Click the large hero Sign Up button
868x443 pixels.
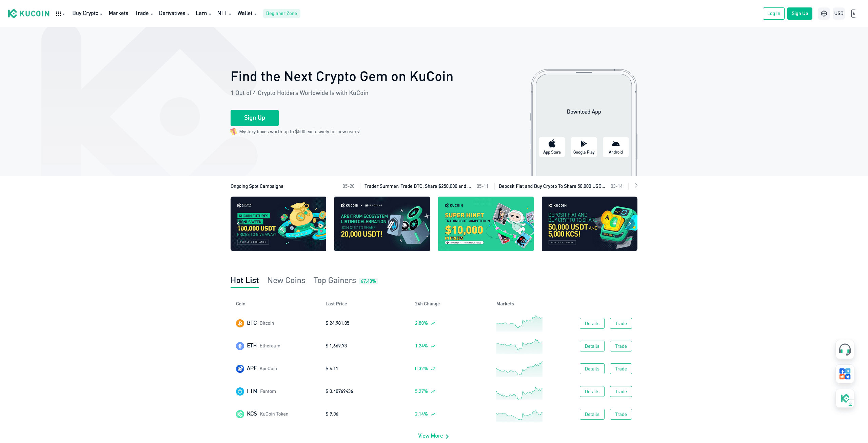coord(254,118)
